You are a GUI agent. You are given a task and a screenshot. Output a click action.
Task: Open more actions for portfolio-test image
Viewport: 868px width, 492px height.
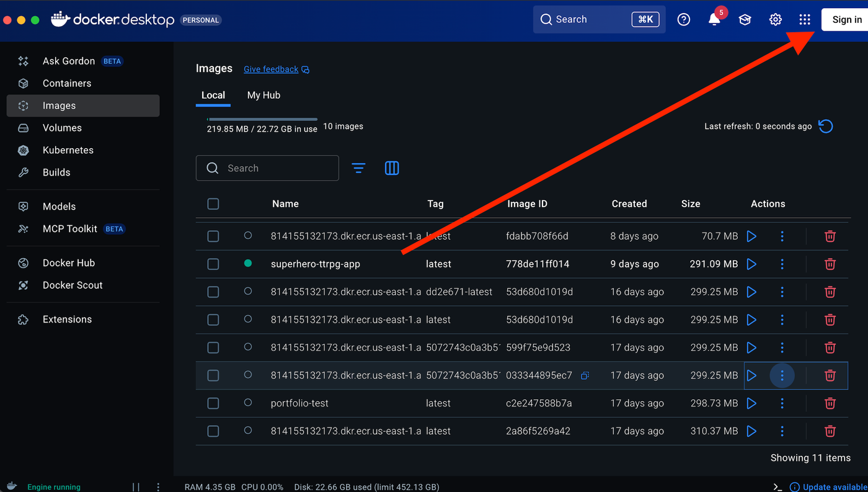tap(782, 403)
